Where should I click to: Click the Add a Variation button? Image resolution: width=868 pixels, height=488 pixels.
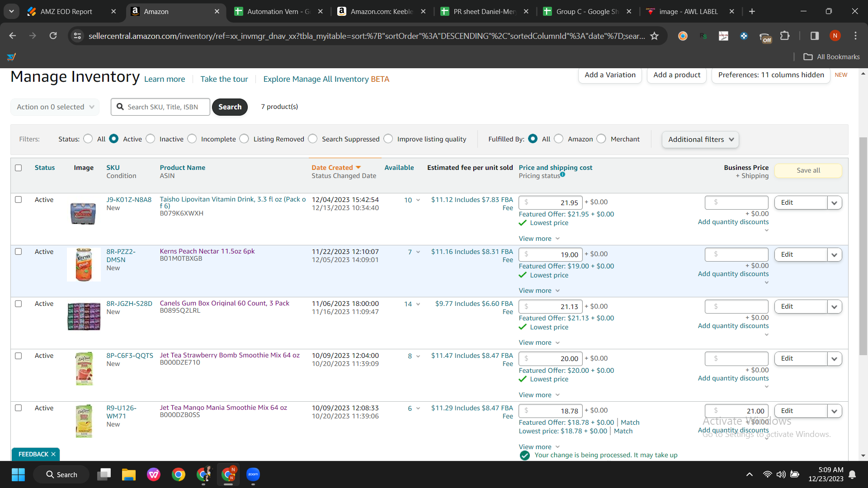610,75
